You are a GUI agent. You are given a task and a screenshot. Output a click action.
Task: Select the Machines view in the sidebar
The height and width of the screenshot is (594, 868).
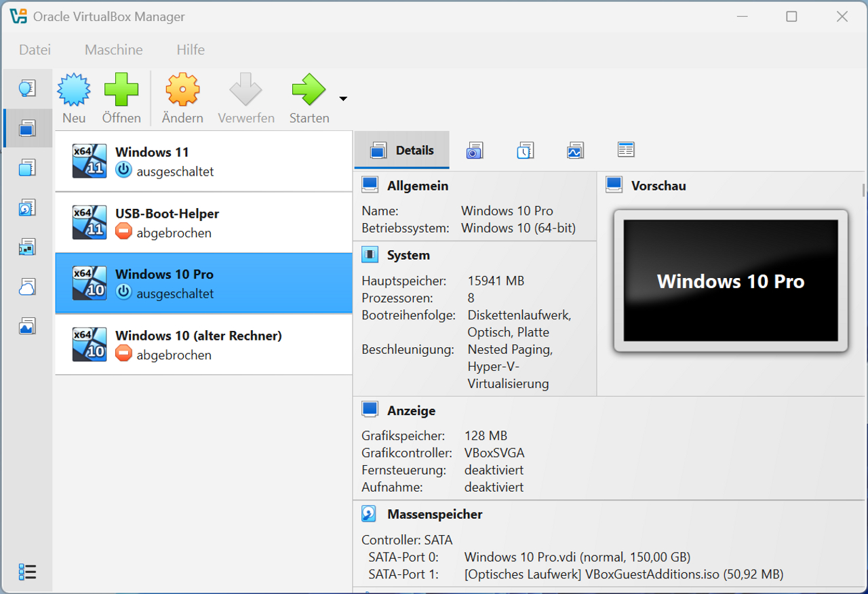(27, 128)
